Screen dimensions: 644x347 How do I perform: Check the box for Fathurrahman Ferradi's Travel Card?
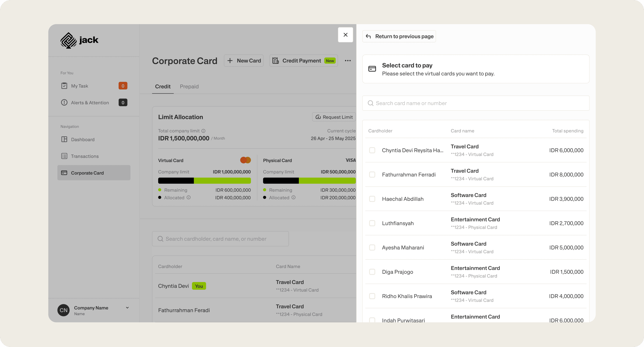372,174
